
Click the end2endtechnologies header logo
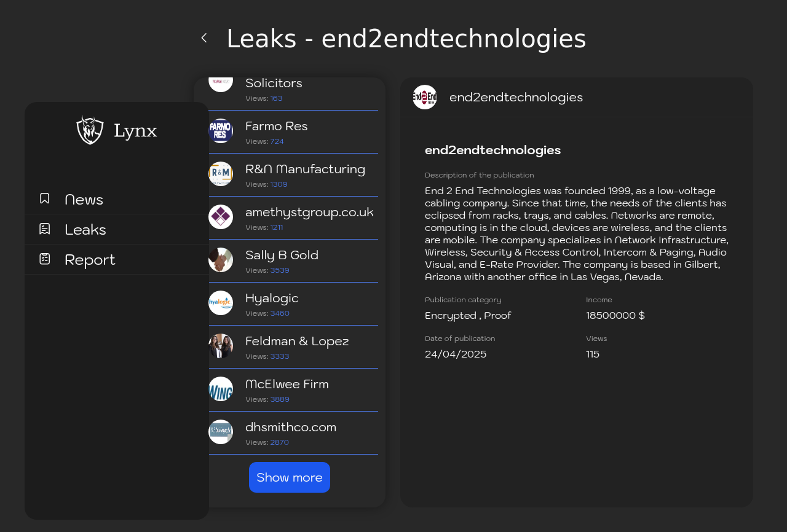tap(425, 97)
